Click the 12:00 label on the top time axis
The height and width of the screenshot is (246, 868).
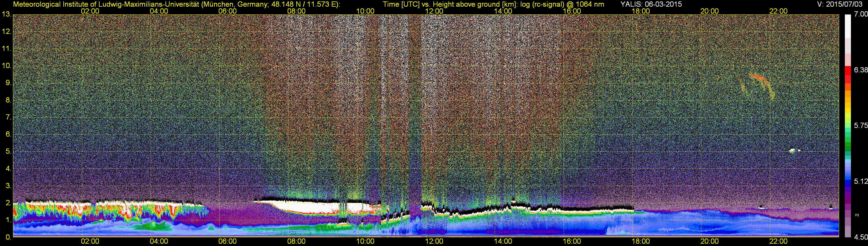pyautogui.click(x=434, y=11)
